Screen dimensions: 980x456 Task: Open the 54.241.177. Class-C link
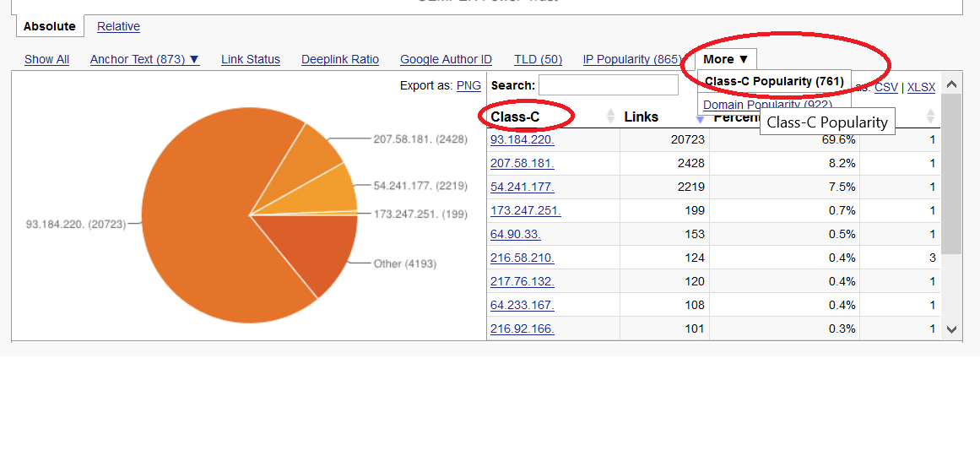point(522,187)
